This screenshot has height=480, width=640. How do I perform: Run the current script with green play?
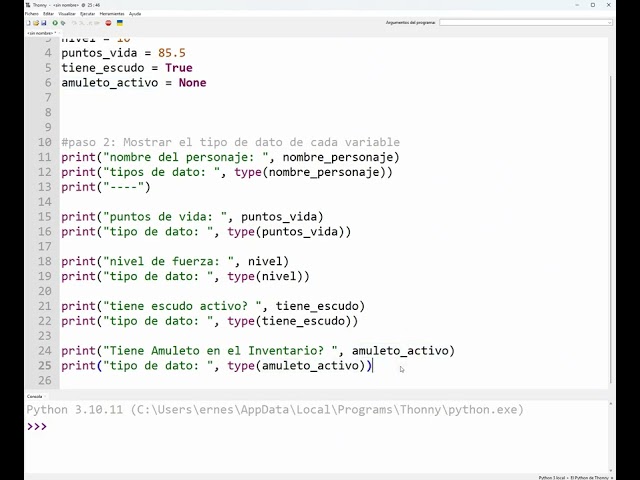55,23
